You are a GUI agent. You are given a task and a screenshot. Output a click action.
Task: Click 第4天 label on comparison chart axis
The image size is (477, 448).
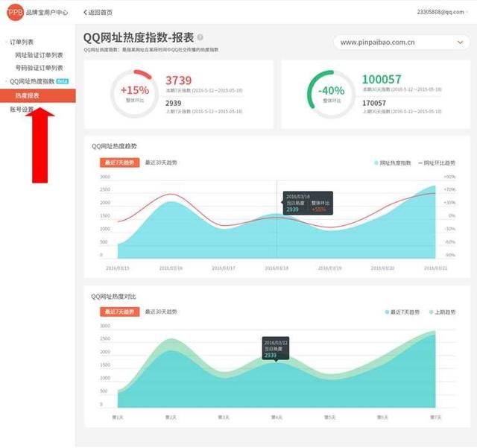point(277,417)
